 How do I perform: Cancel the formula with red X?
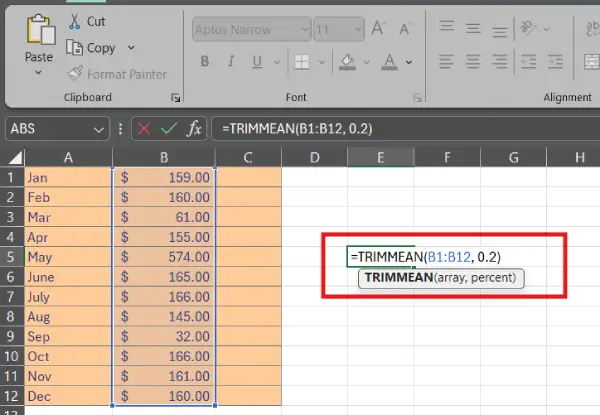pos(144,129)
